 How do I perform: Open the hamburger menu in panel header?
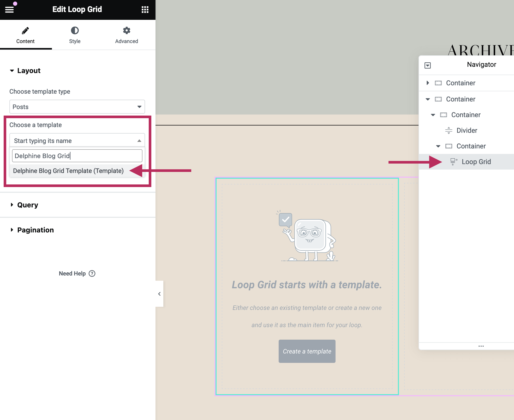[9, 10]
